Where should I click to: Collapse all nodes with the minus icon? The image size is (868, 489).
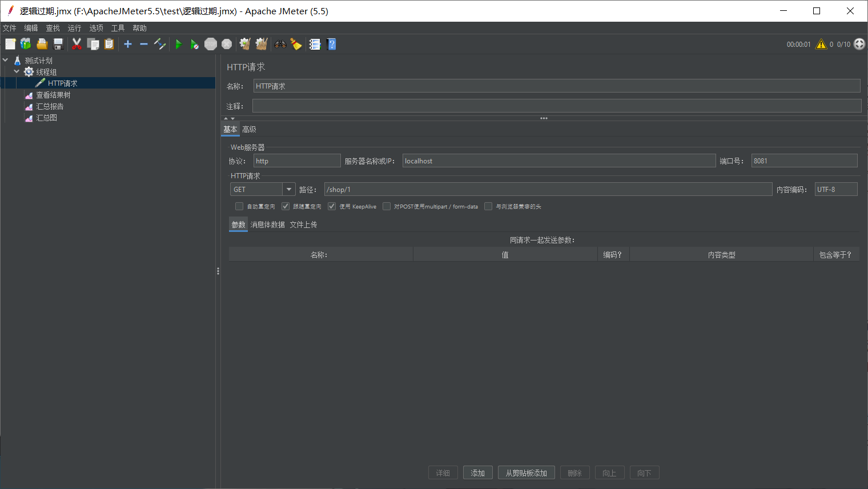144,44
